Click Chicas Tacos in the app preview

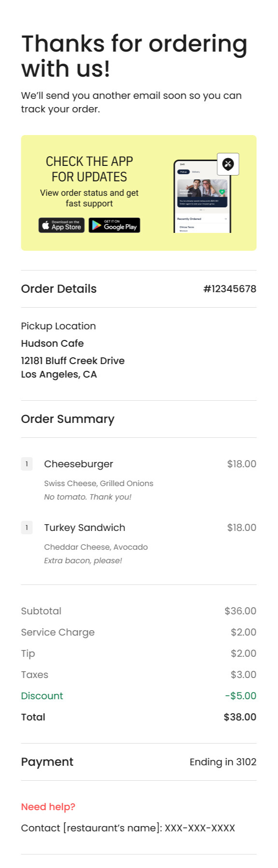(x=187, y=227)
